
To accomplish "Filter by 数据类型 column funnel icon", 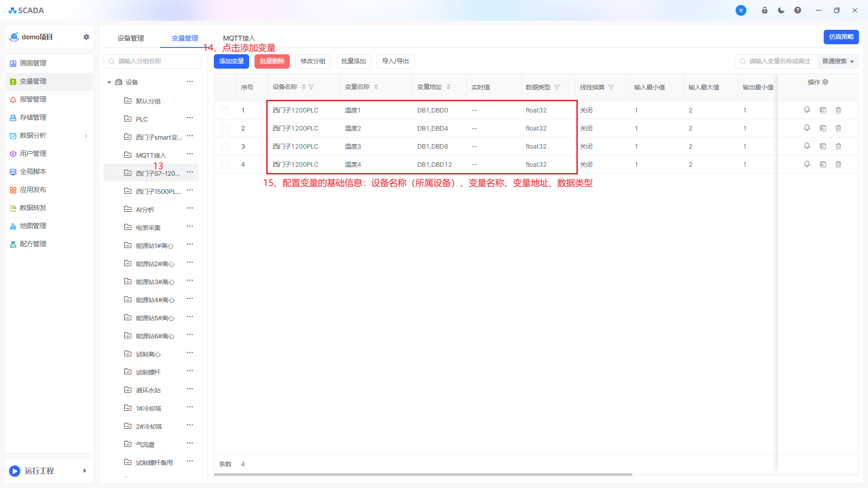I will [x=557, y=87].
